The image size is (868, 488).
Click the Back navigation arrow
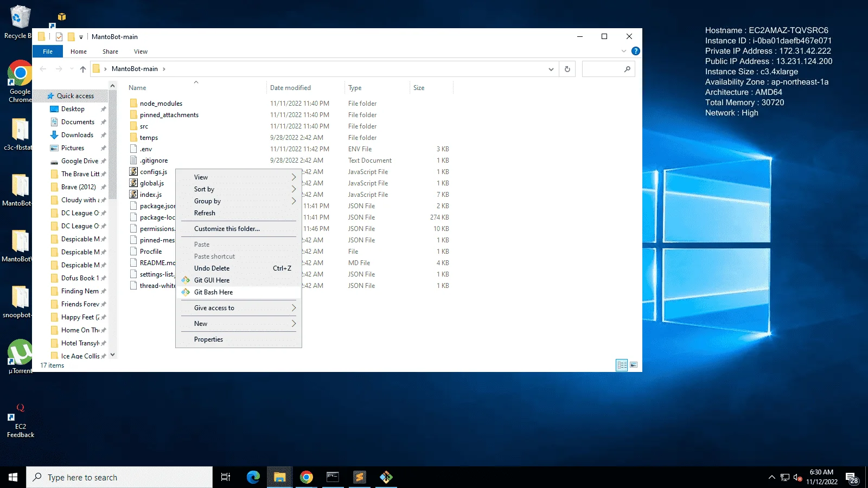[x=43, y=69]
